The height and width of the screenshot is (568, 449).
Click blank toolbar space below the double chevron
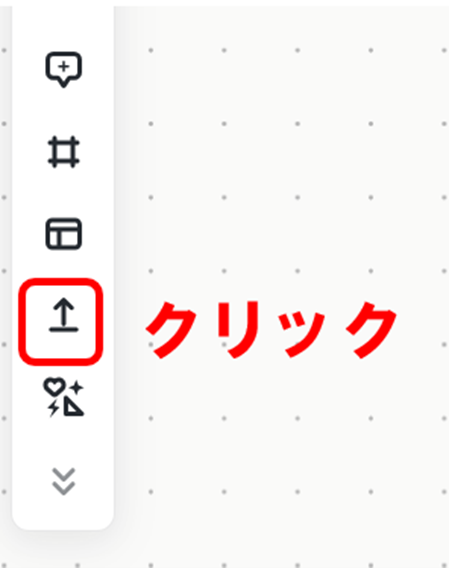63,514
